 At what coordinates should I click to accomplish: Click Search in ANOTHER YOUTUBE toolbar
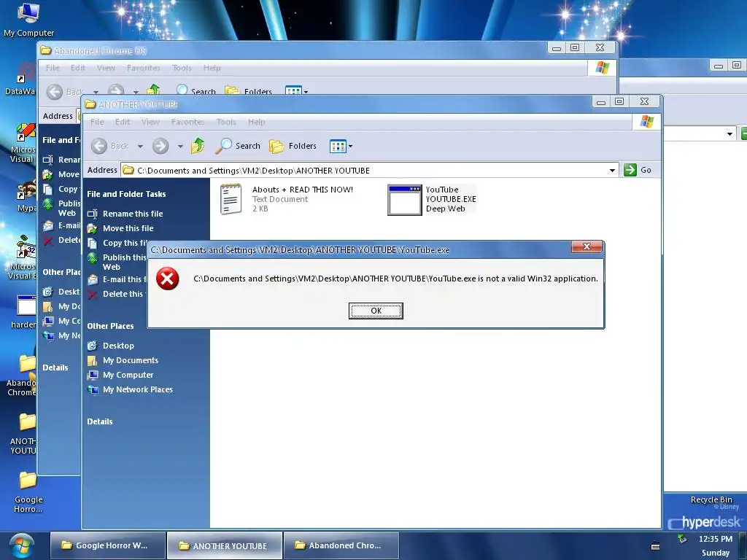point(238,146)
